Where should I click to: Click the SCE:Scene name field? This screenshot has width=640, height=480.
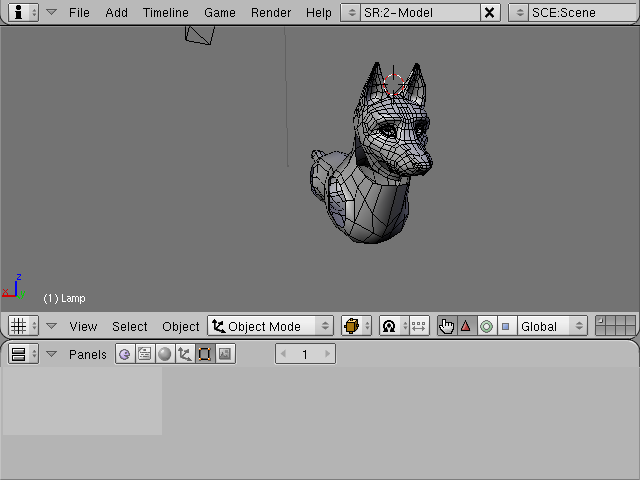584,13
